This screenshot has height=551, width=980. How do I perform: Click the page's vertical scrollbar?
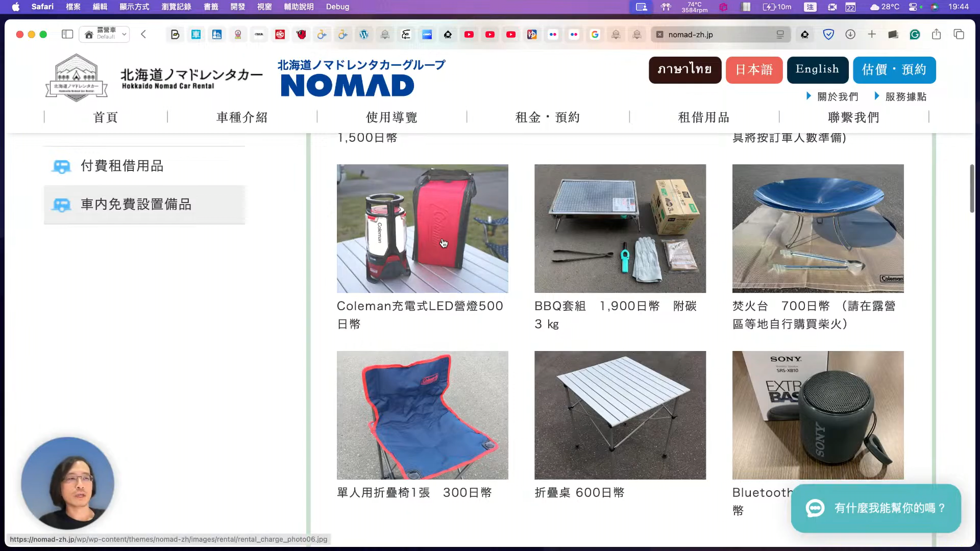[972, 189]
